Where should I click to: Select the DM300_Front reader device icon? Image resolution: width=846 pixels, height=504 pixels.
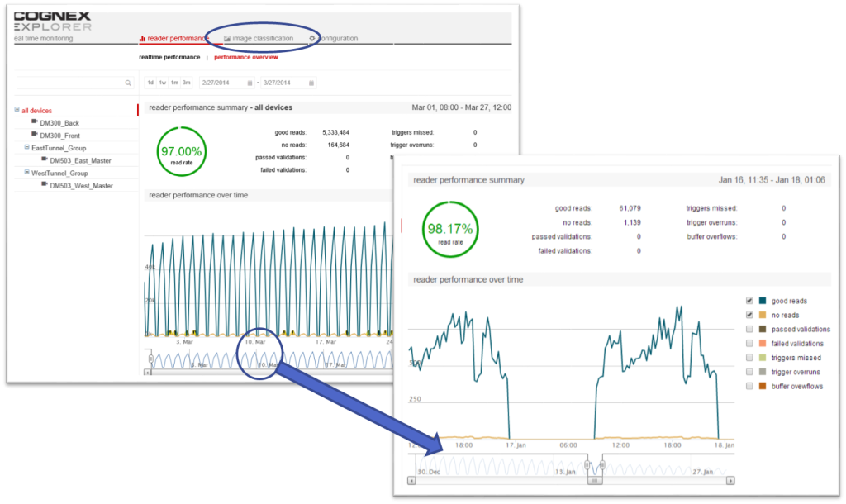35,135
